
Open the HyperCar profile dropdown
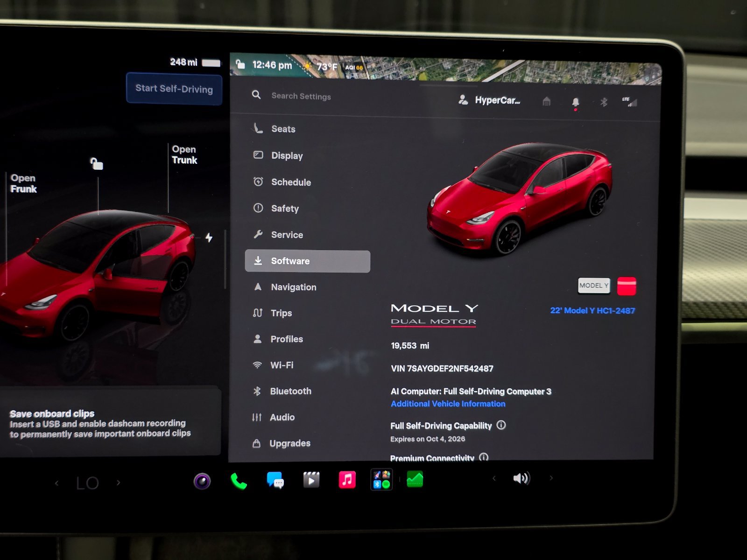pos(489,100)
